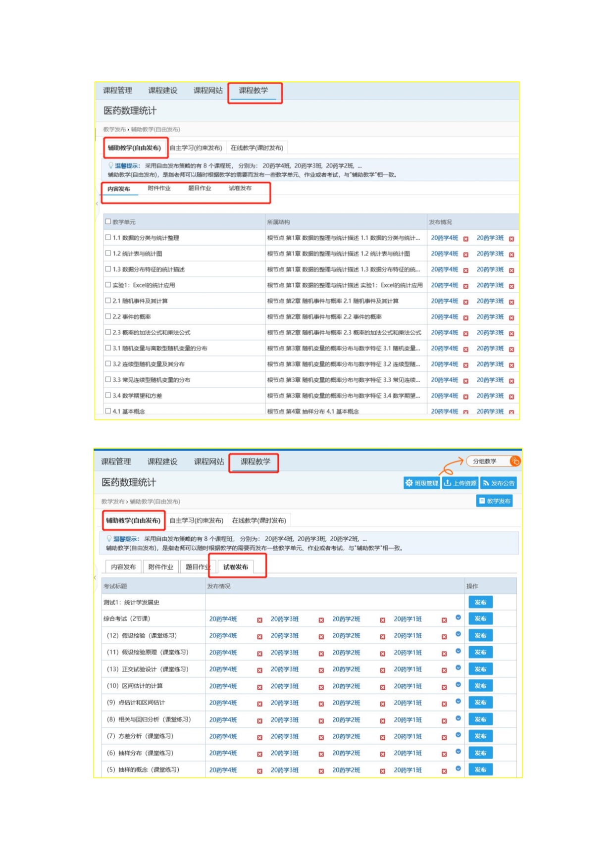Expand blue chevron in (7) 方差分析 row
614x868 pixels.
[458, 735]
